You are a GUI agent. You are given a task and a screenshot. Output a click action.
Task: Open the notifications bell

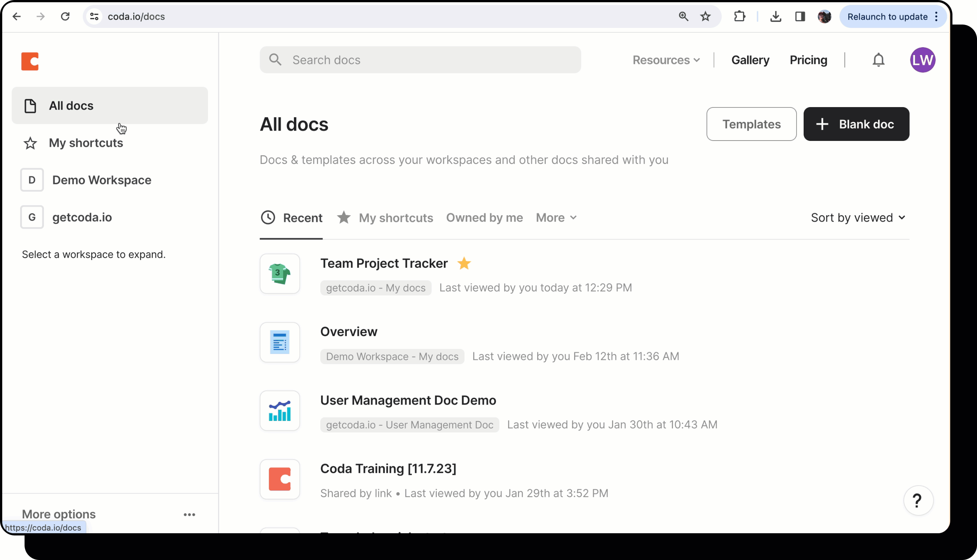(878, 60)
